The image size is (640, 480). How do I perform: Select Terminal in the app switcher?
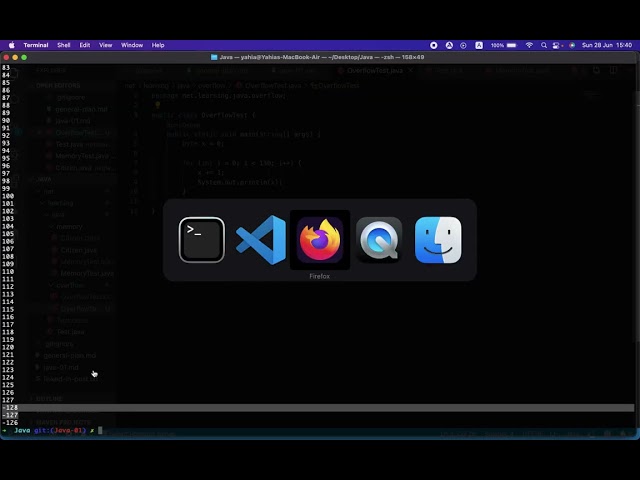point(202,240)
